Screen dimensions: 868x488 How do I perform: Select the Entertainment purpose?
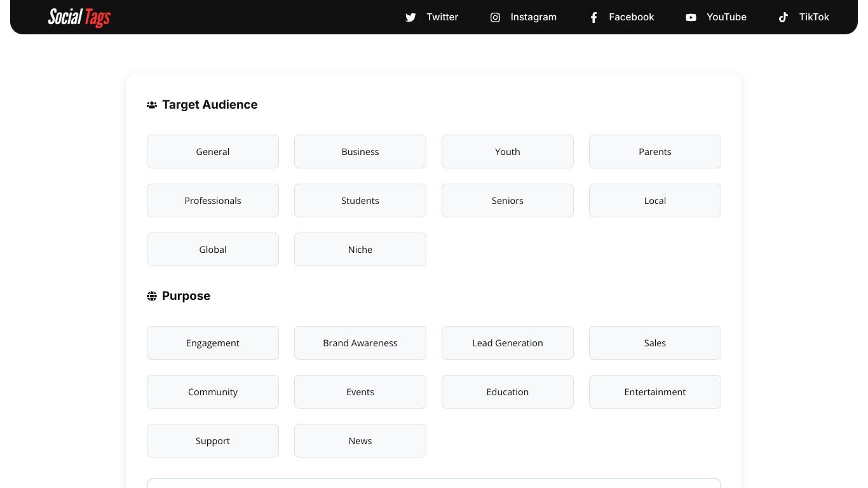655,391
